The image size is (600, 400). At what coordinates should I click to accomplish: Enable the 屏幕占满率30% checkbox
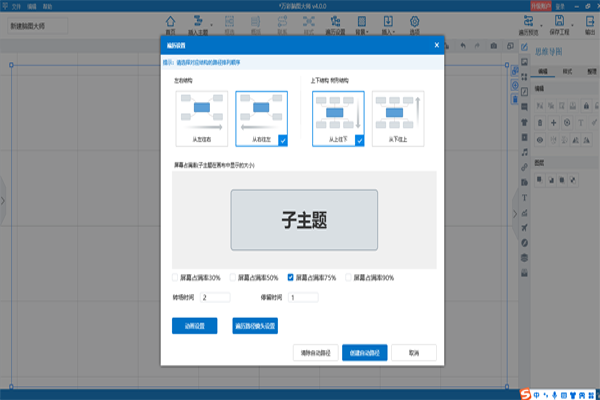pyautogui.click(x=176, y=276)
